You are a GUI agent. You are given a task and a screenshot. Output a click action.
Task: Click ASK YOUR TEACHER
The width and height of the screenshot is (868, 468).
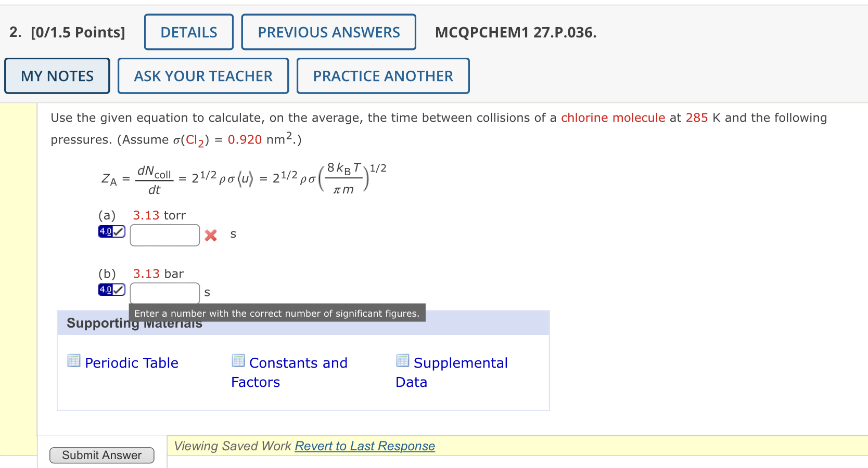point(203,75)
